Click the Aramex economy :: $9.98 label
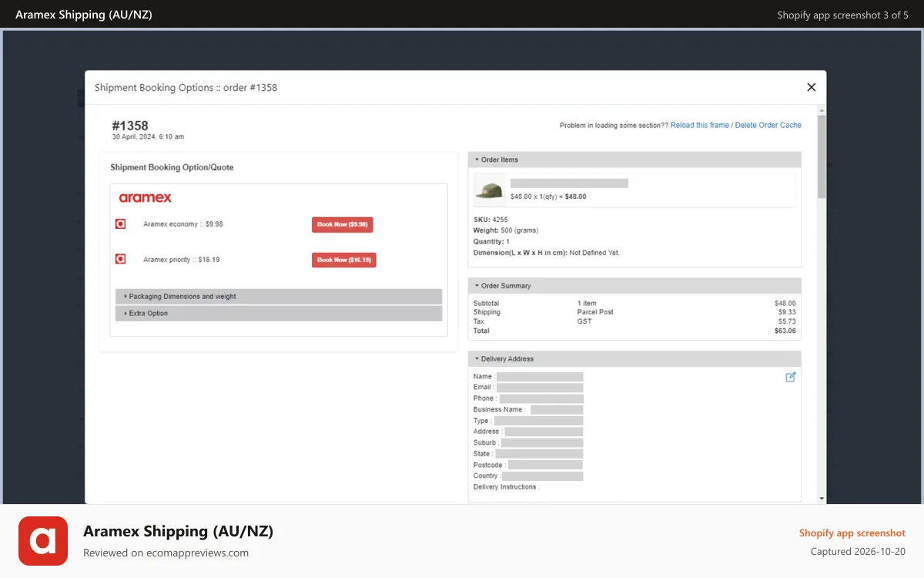This screenshot has height=578, width=924. coord(183,224)
